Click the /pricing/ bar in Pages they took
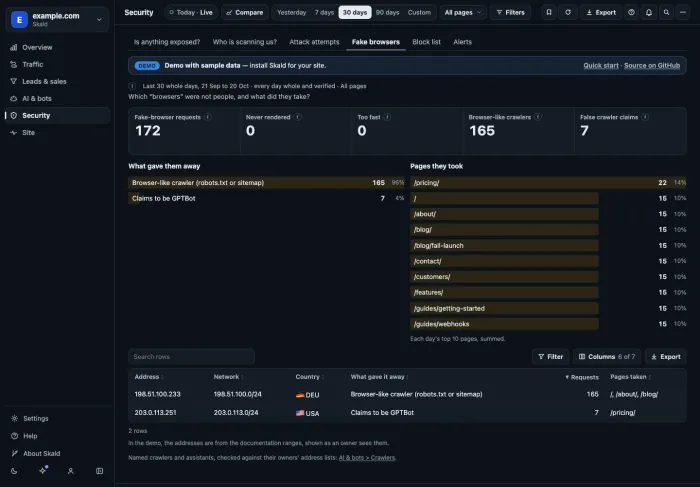 coord(548,183)
